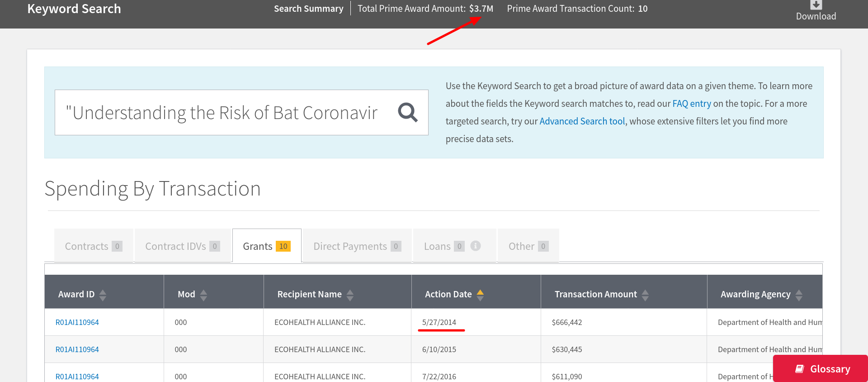Click recipient name in 6/10/2015 row
This screenshot has height=382, width=868.
320,349
